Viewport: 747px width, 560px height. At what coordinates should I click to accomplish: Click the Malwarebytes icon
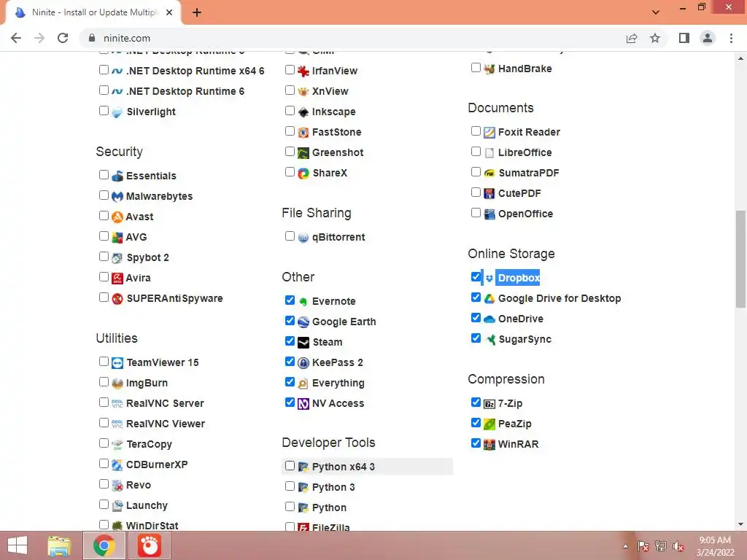117,197
